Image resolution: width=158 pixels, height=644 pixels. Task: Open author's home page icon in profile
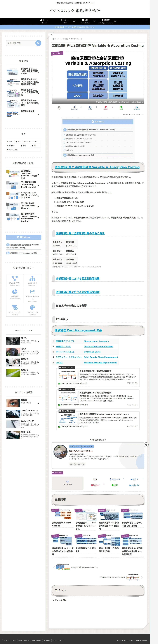click(x=71, y=464)
